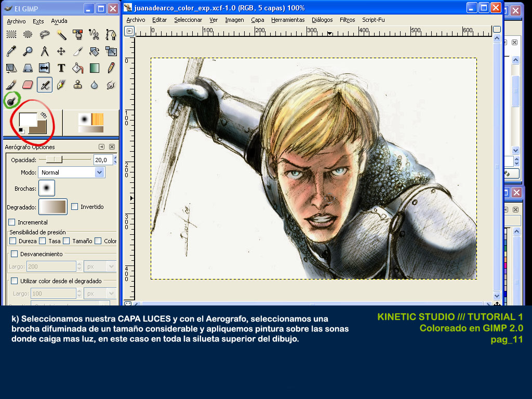The image size is (532, 399).
Task: Toggle the Desvanecimiento checkbox
Action: (x=14, y=254)
